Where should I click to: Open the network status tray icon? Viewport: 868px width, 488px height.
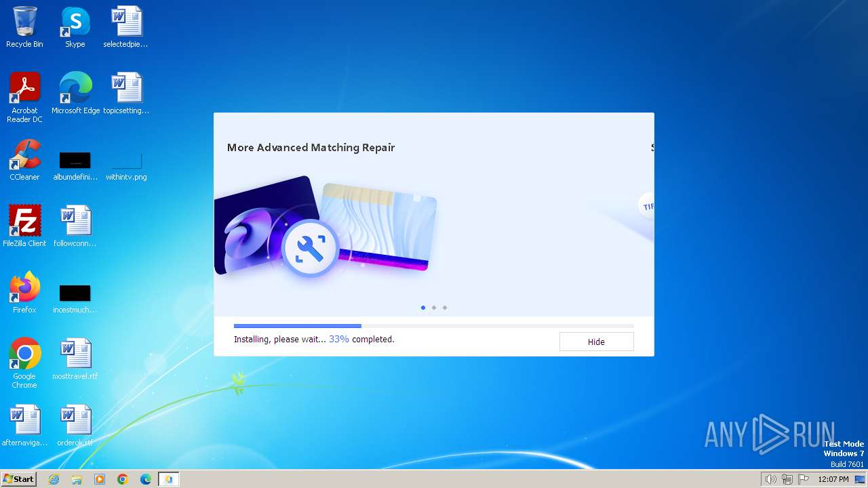(x=787, y=479)
